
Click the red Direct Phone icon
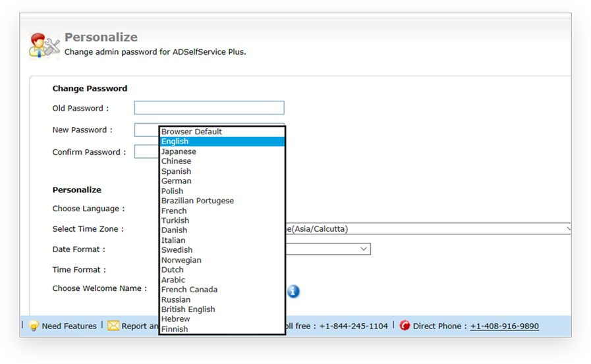pos(405,326)
